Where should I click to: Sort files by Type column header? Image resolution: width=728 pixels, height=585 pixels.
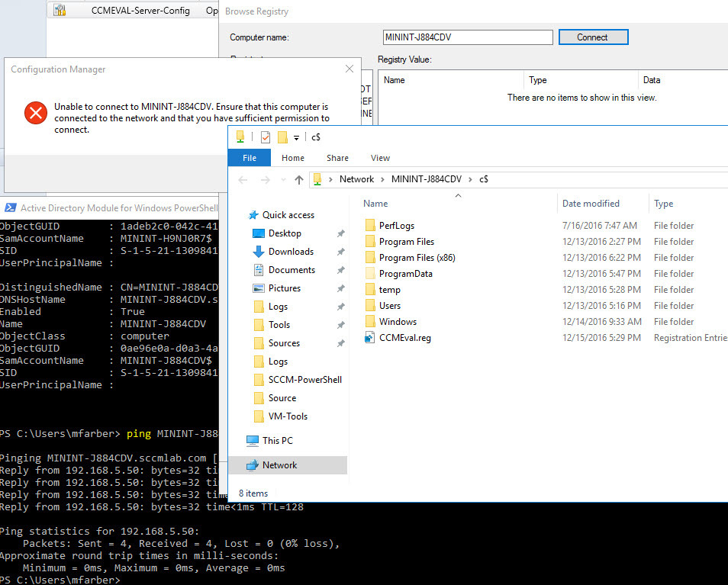pos(663,203)
